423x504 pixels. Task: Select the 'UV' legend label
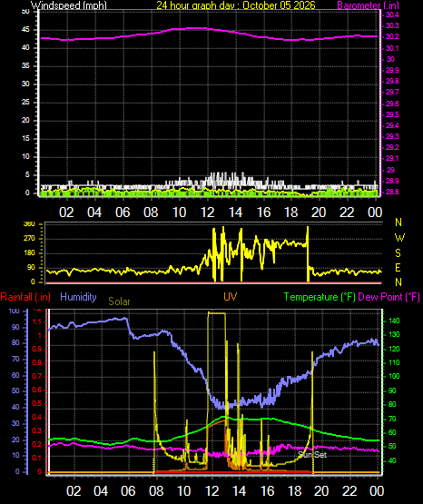coord(231,297)
